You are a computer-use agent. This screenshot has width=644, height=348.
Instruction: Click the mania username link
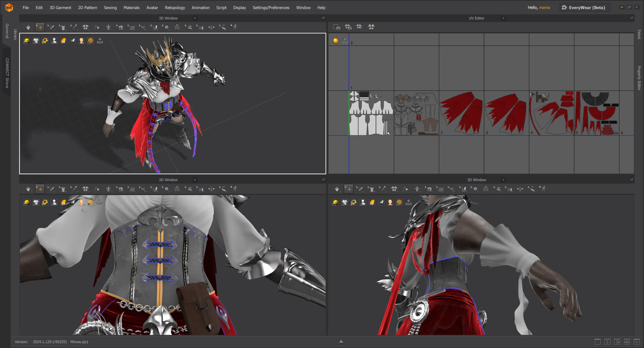[x=544, y=8]
